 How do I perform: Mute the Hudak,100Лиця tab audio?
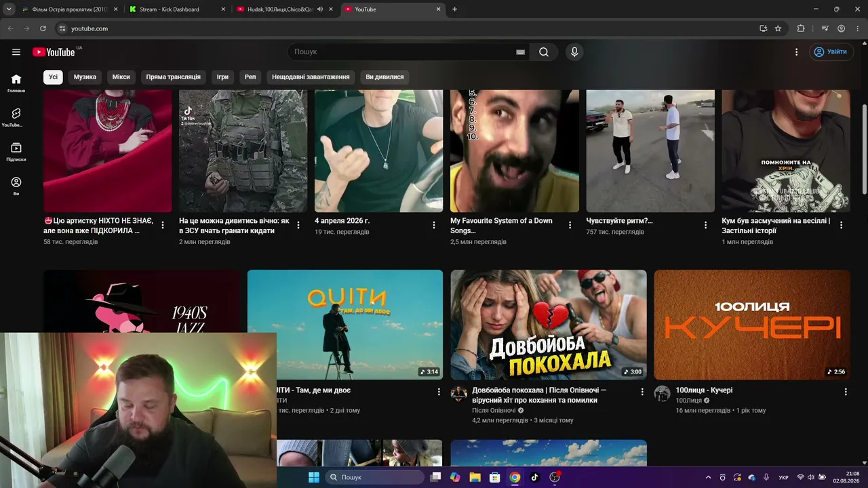pyautogui.click(x=320, y=9)
